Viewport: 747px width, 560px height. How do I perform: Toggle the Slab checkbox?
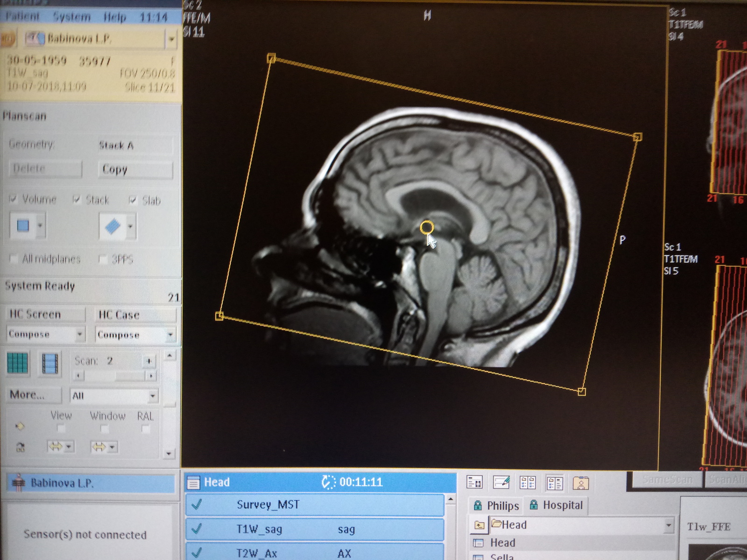click(133, 200)
